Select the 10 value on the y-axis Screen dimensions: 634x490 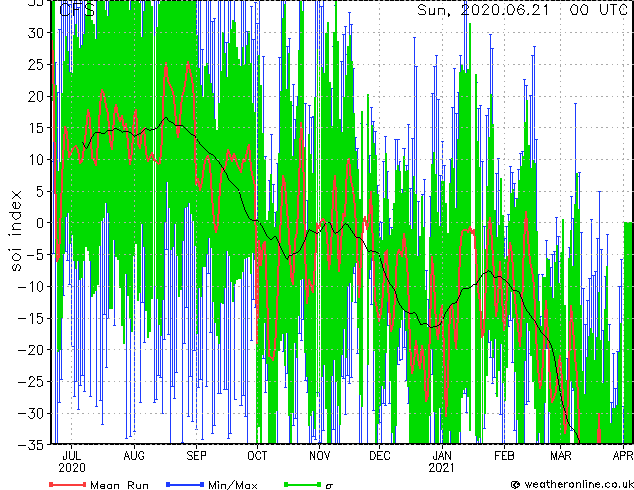tap(34, 160)
